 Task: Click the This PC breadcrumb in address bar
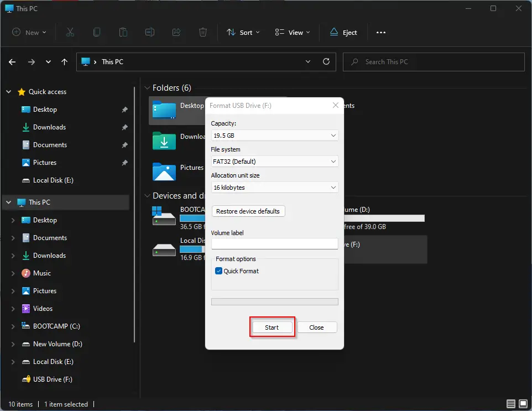point(112,62)
